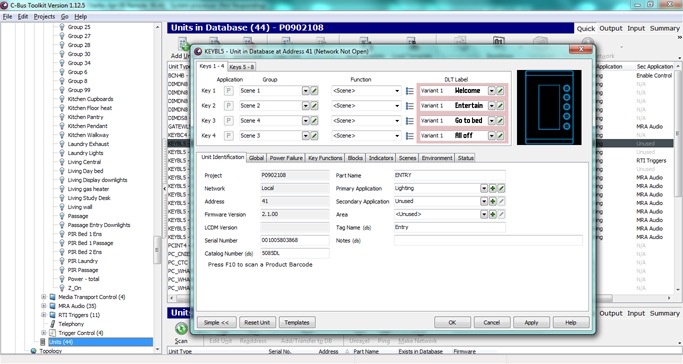Toggle the Key 4 application P button
Screen dimensions: 683x364
228,136
